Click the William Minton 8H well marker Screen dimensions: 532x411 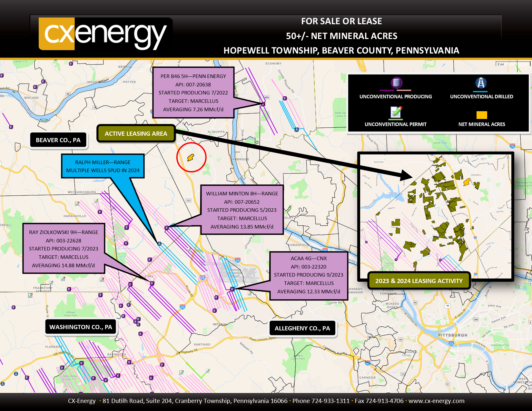pyautogui.click(x=167, y=228)
